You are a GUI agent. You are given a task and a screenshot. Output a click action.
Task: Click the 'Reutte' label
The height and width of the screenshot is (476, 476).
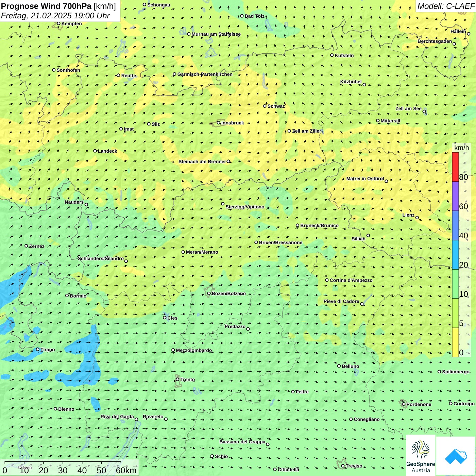129,75
